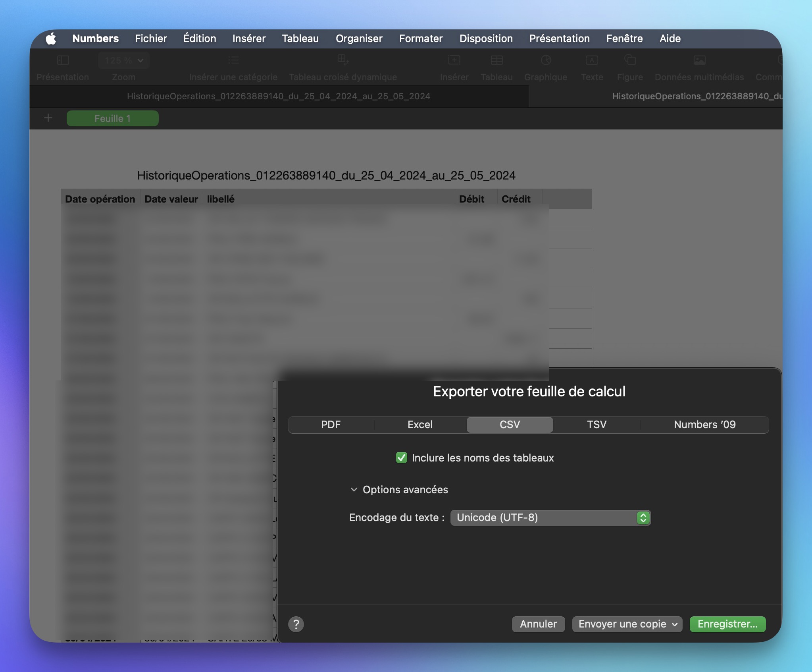Select the CSV export format
The height and width of the screenshot is (672, 812).
(510, 425)
